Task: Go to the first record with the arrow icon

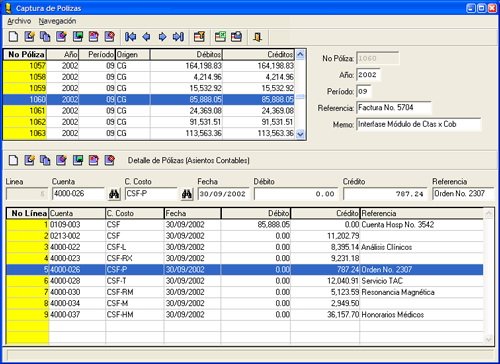Action: click(x=130, y=36)
